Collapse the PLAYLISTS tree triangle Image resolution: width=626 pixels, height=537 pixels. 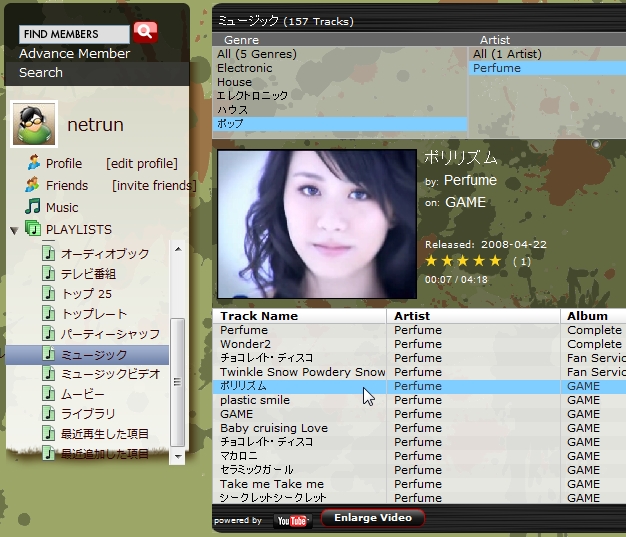(14, 230)
